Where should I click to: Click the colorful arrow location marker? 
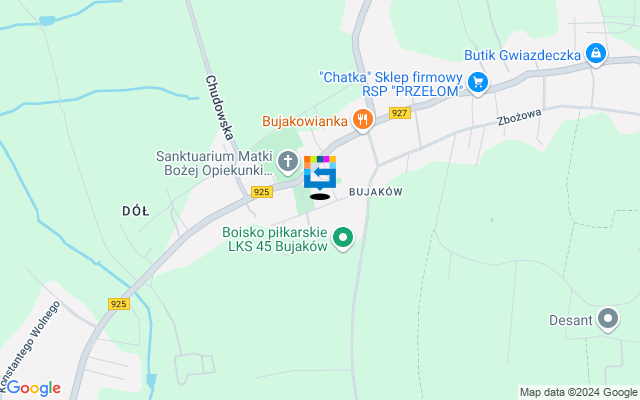tap(320, 173)
